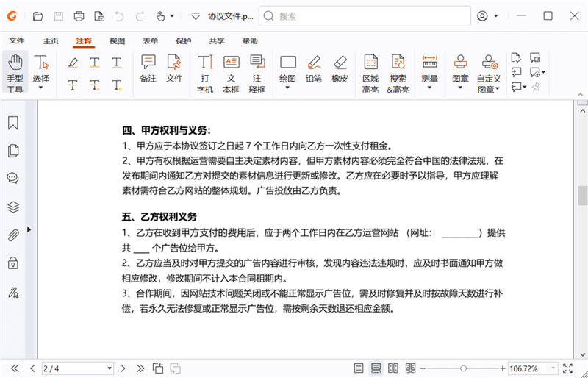Click the Print icon

click(79, 16)
